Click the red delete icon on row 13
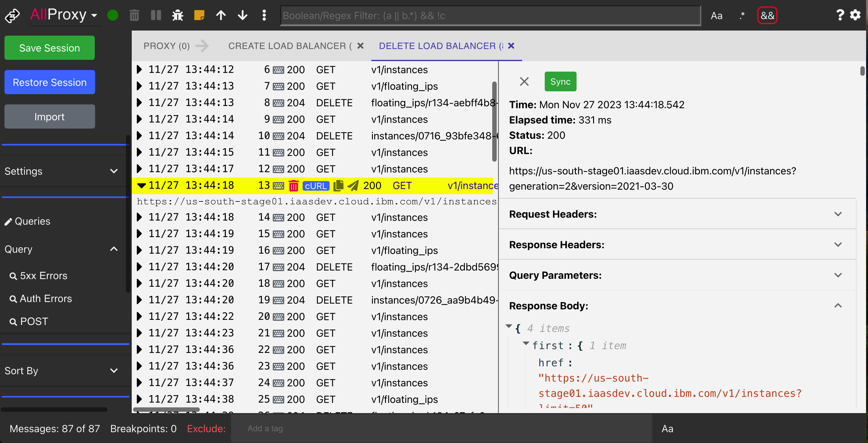Viewport: 868px width, 443px height. (293, 186)
